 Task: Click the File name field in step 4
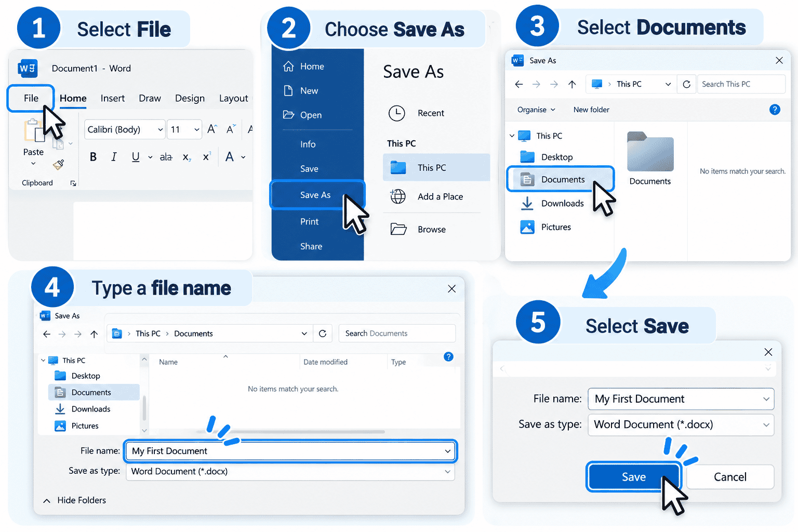(x=290, y=451)
